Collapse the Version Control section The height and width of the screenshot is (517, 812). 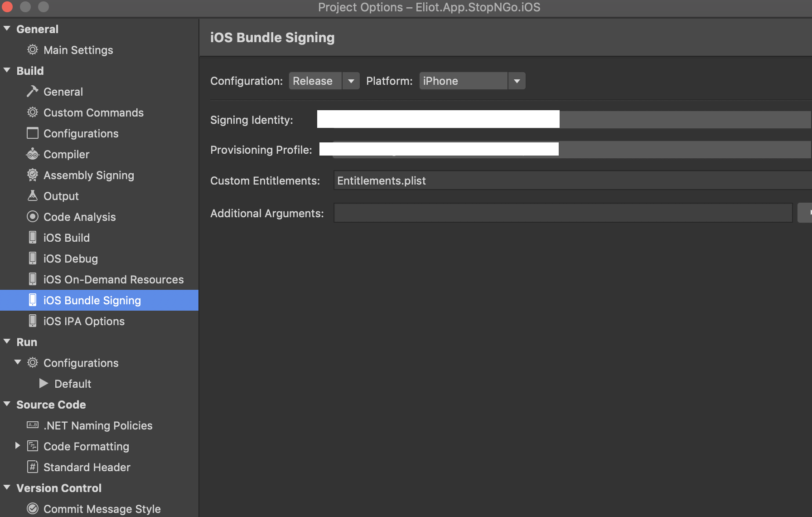coord(7,488)
